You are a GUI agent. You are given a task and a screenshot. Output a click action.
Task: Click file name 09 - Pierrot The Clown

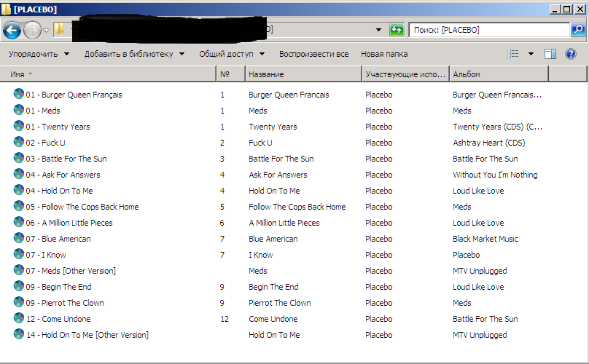65,303
